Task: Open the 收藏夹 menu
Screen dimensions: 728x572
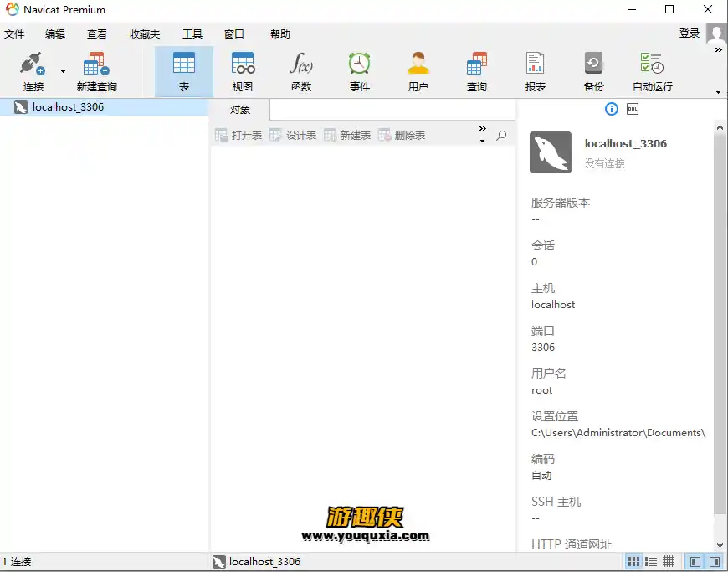Action: tap(145, 34)
